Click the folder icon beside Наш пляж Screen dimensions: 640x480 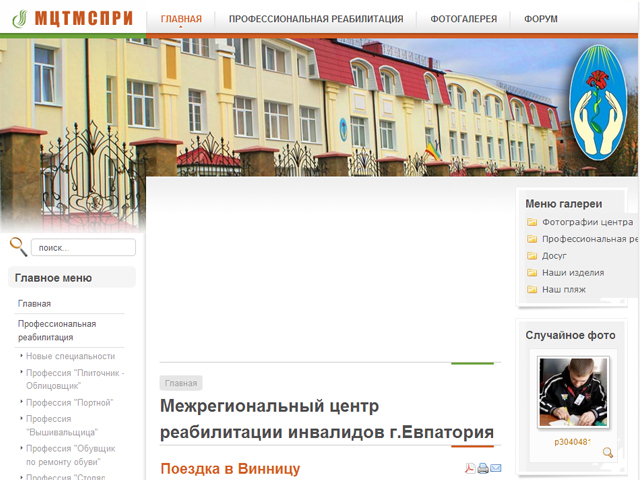tap(532, 289)
